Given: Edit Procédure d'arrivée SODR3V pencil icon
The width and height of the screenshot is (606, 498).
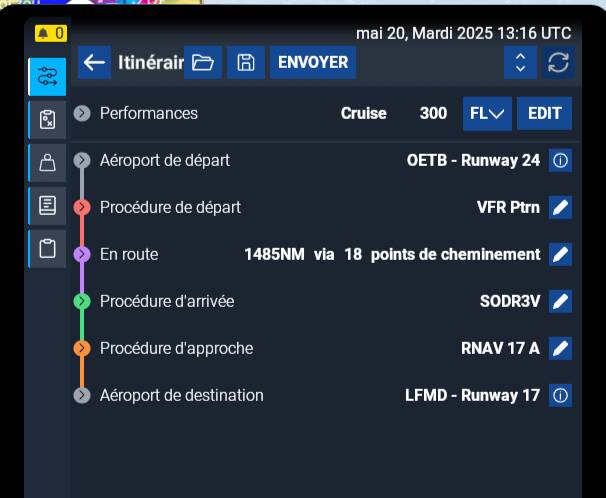Looking at the screenshot, I should point(561,302).
